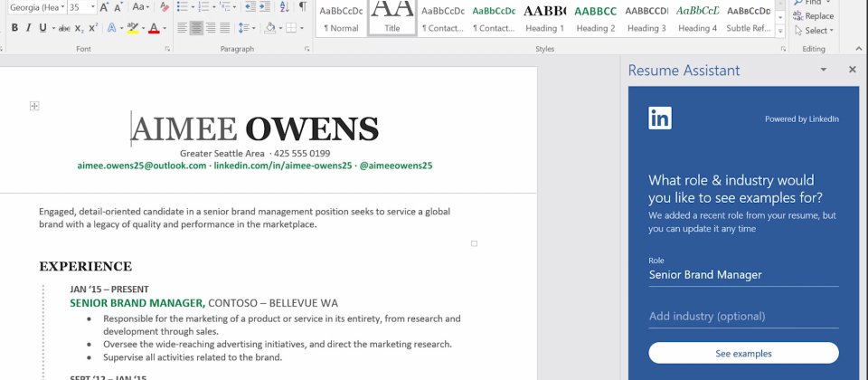This screenshot has height=380, width=868.
Task: Open the underline style dropdown arrow
Action: click(53, 28)
